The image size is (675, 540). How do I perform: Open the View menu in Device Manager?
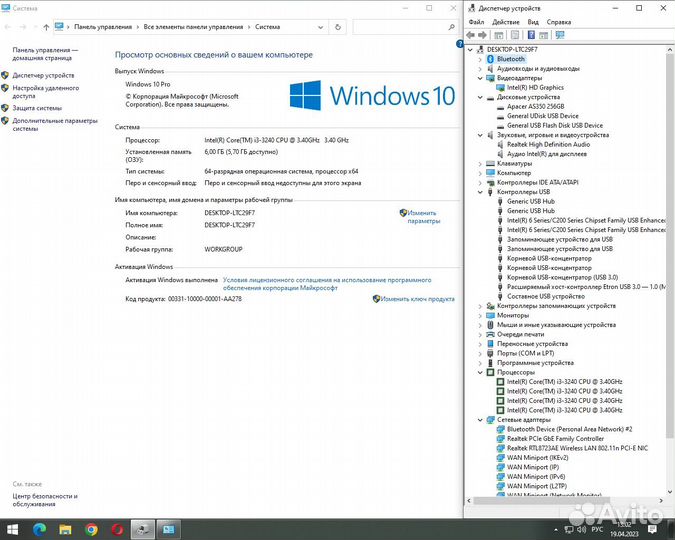pos(533,22)
